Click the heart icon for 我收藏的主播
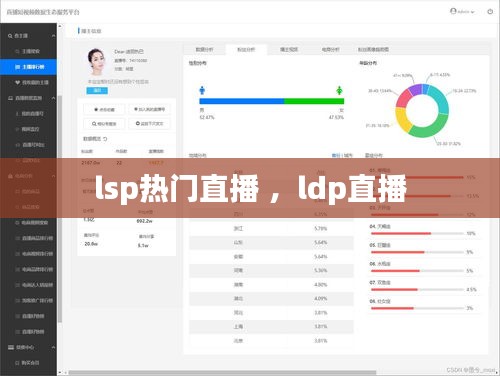This screenshot has height=376, width=500. [17, 82]
